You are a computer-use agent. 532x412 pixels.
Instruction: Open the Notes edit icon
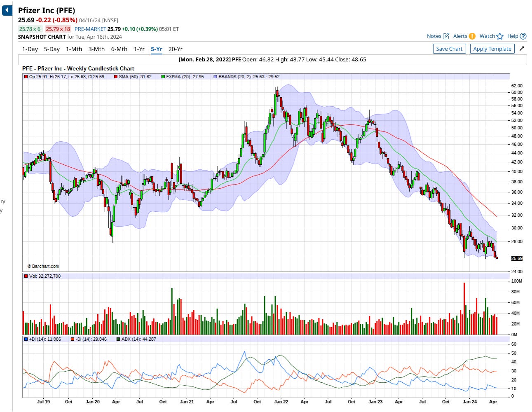(x=446, y=36)
